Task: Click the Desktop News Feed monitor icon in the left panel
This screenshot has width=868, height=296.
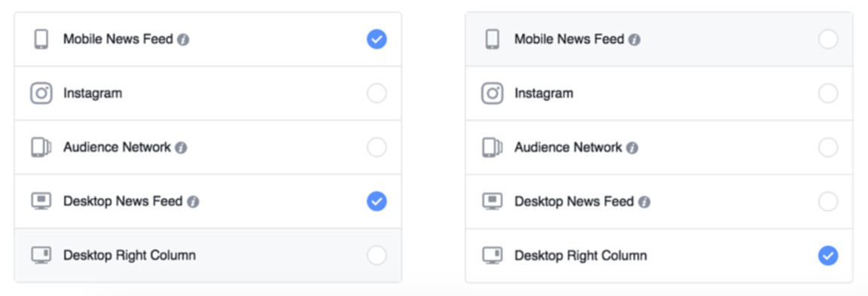Action: (x=41, y=201)
